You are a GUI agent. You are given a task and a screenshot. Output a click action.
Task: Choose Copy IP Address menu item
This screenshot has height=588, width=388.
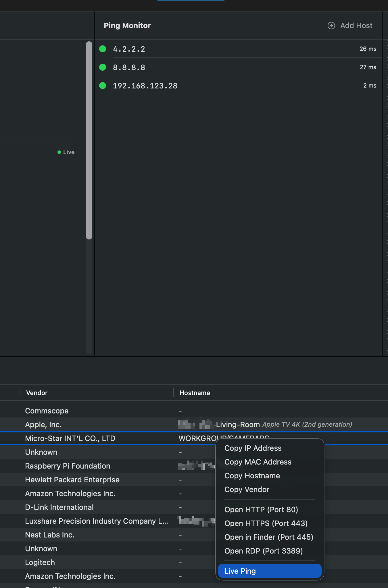click(x=253, y=448)
